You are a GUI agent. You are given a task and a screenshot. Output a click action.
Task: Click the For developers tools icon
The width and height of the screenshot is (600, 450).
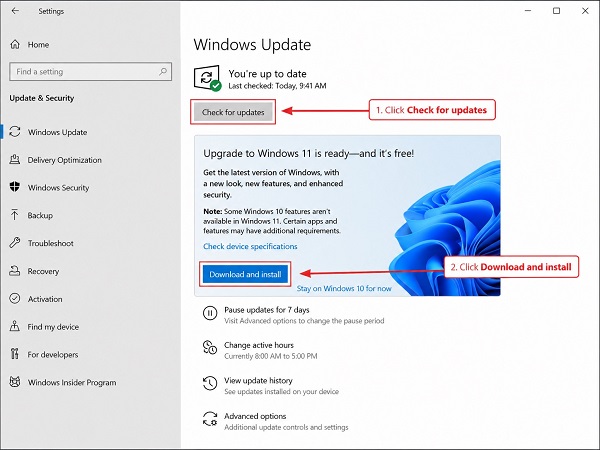coord(15,354)
